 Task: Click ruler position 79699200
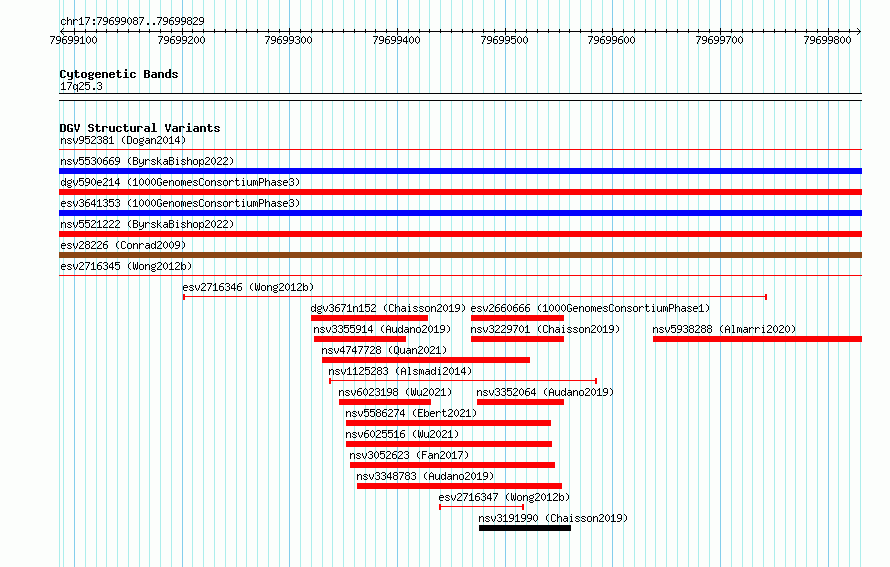182,40
